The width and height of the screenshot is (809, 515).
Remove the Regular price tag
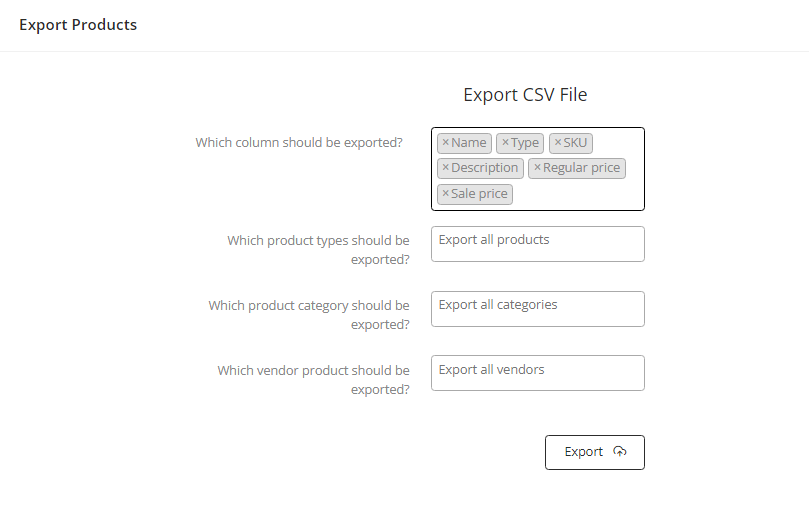coord(537,168)
